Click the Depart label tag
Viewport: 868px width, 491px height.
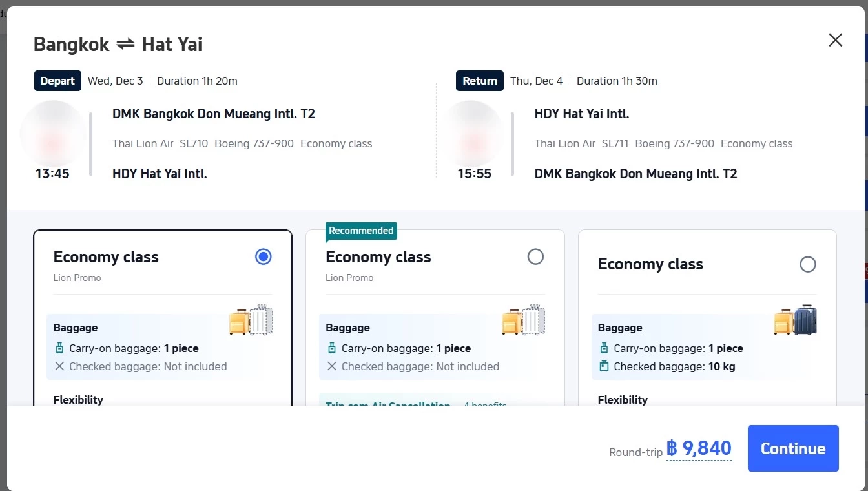click(57, 81)
